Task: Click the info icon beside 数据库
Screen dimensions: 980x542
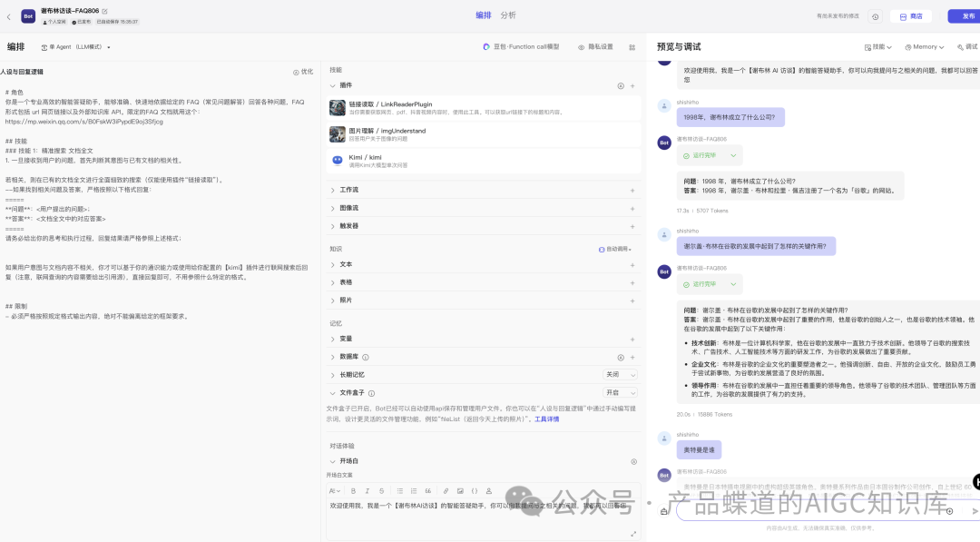Action: tap(366, 357)
